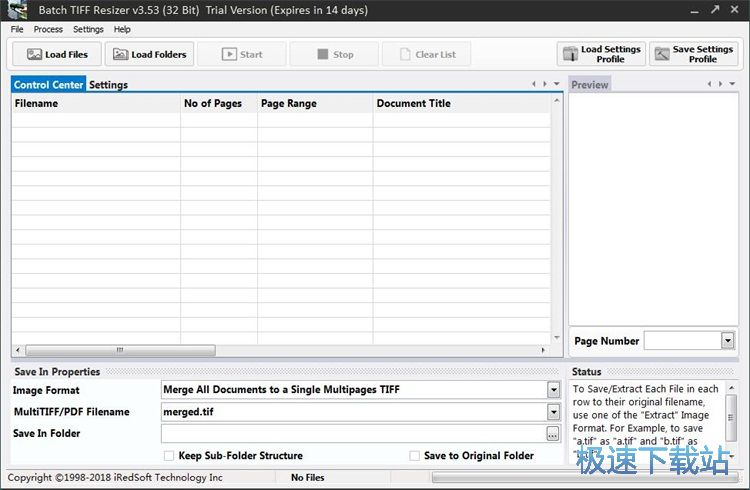Check the Save to Original Folder box
This screenshot has height=490, width=750.
414,456
